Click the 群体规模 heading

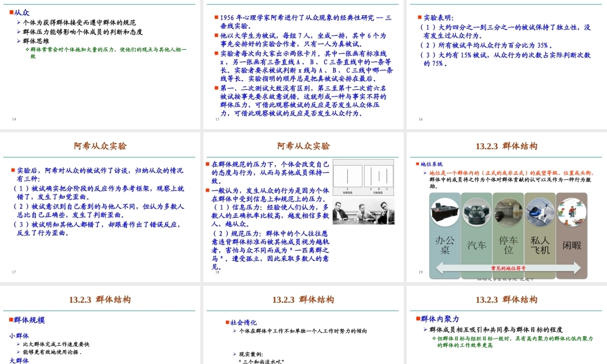[29, 320]
